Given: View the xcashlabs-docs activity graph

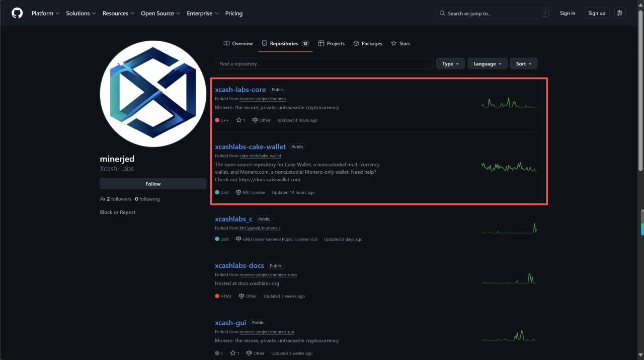Looking at the screenshot, I should [509, 278].
